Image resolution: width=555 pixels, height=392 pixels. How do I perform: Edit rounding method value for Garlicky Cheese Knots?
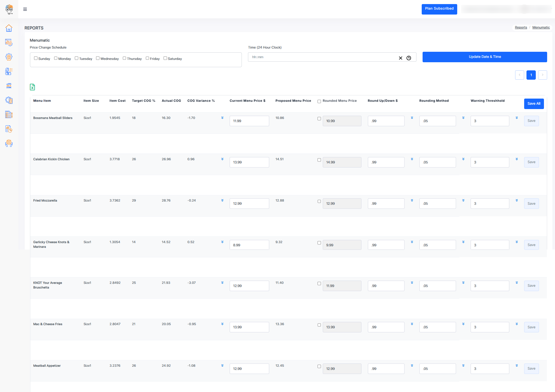(437, 245)
